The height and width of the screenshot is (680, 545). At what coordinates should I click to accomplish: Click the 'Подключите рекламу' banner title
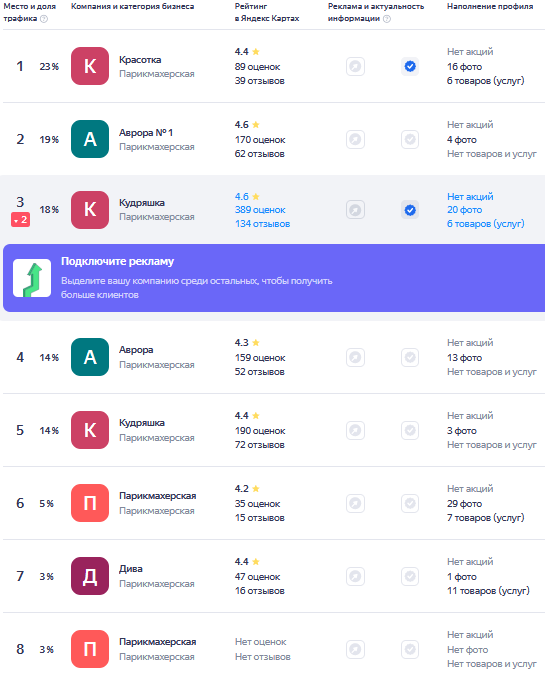117,261
